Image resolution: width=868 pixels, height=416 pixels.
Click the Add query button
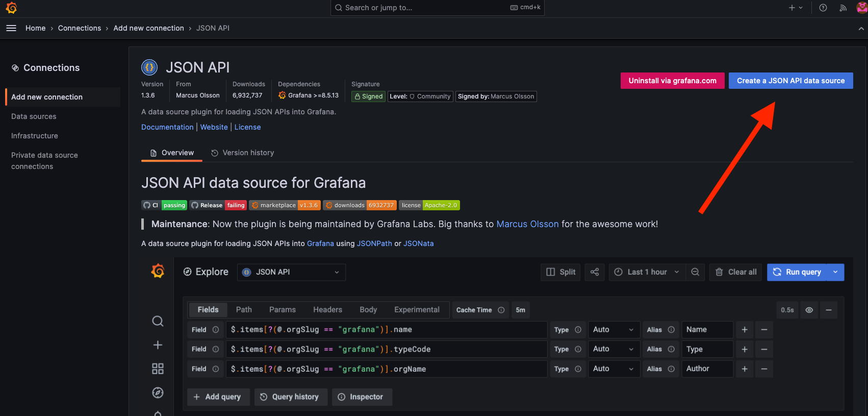click(x=218, y=397)
